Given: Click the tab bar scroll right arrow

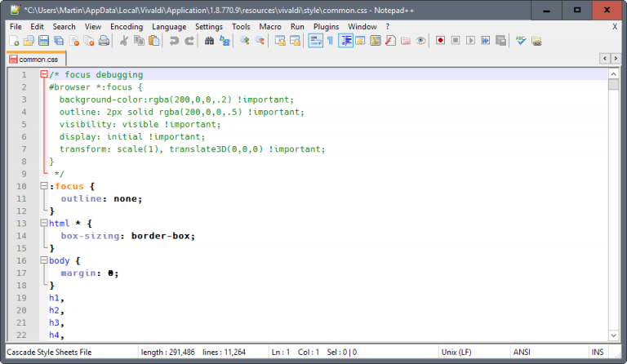Looking at the screenshot, I should coord(614,58).
